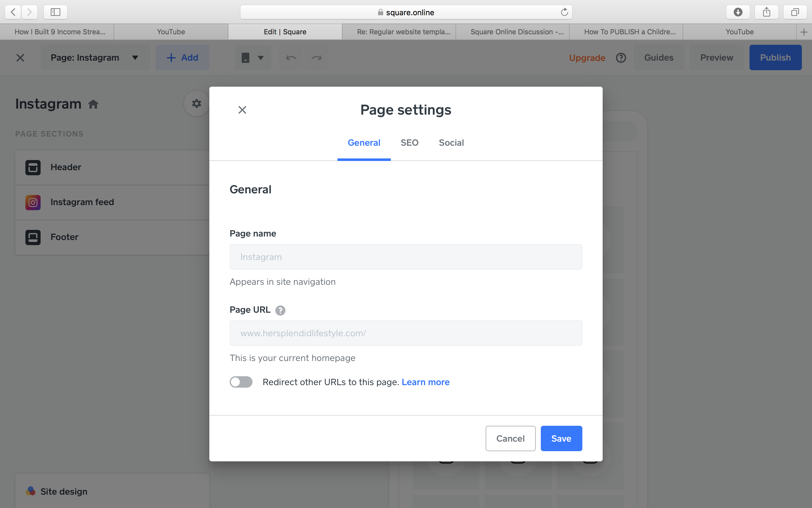Open a new tab with the plus icon

point(804,32)
